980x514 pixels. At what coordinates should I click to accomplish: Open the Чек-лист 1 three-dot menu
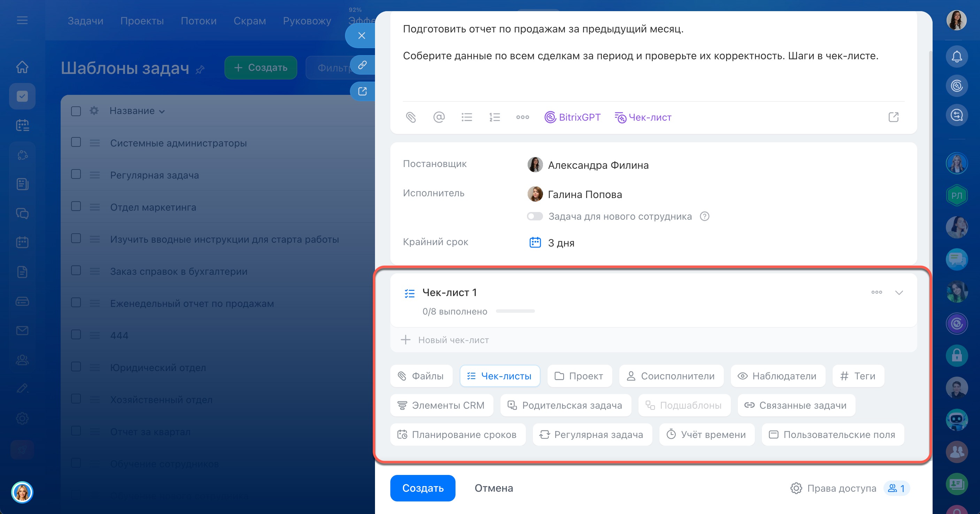pos(876,293)
